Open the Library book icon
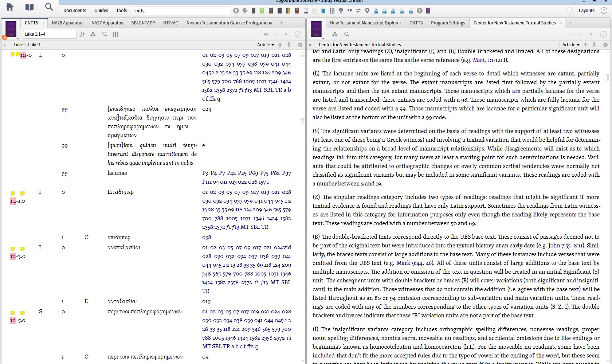This screenshot has height=364, width=612. (x=30, y=7)
